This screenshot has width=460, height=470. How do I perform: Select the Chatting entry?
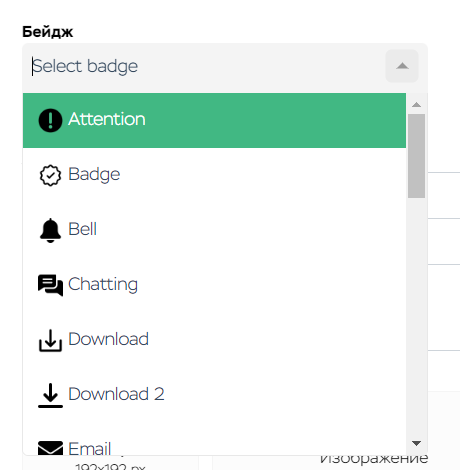[214, 285]
